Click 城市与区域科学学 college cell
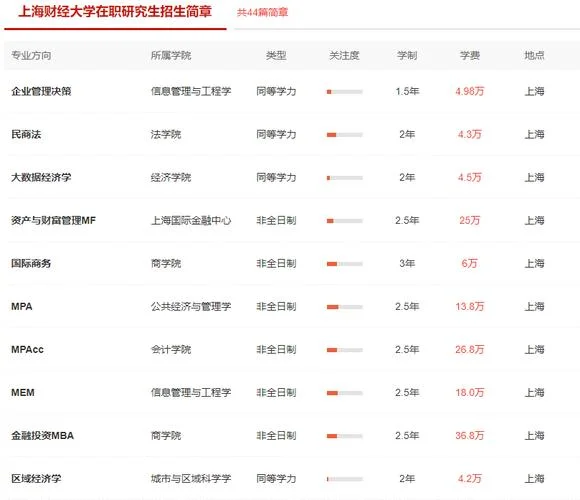Screen dimensions: 580x500 (191, 479)
